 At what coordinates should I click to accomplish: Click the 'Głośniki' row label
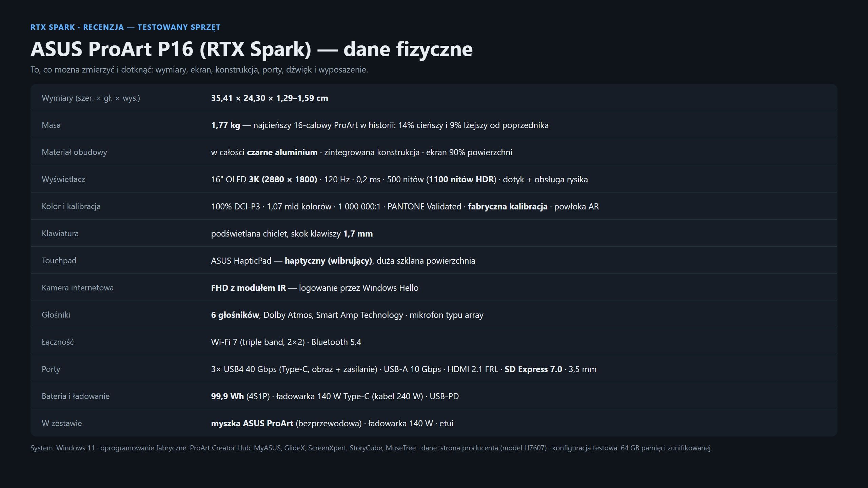pos(56,315)
